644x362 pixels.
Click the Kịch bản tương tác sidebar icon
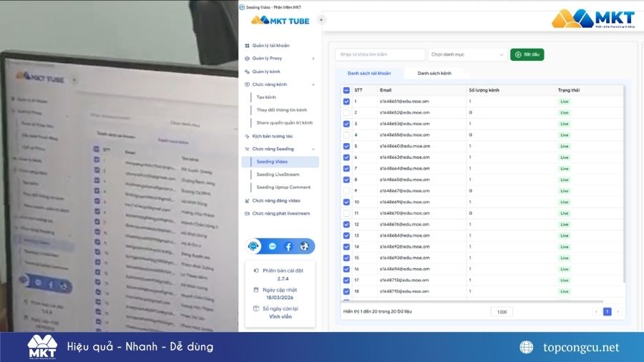click(247, 136)
